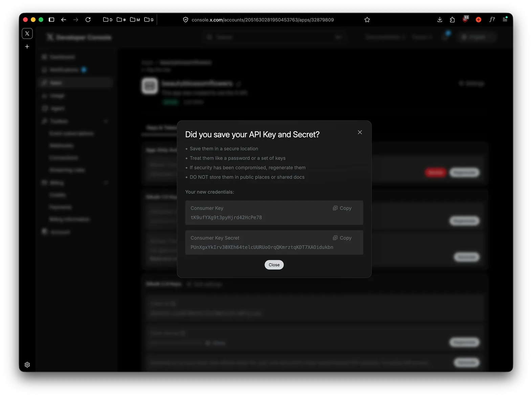Open the uBlock extension with 33 badge

[x=465, y=19]
